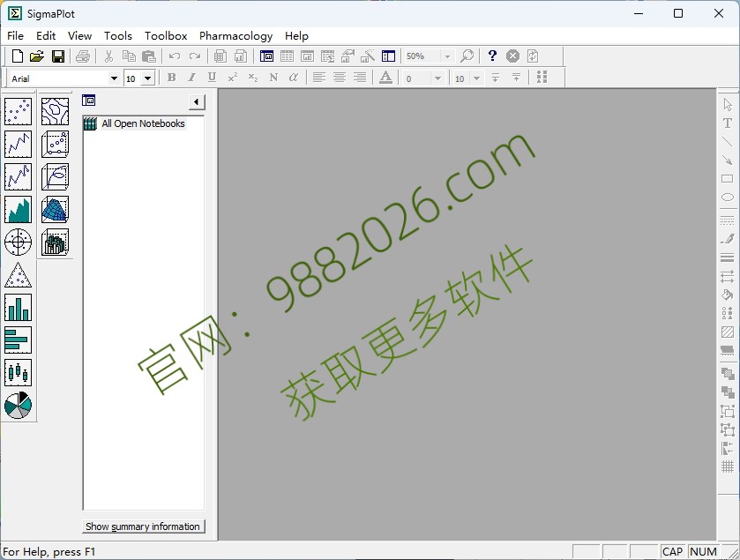The width and height of the screenshot is (740, 560).
Task: Select the Polar Plot graph icon
Action: (x=18, y=242)
